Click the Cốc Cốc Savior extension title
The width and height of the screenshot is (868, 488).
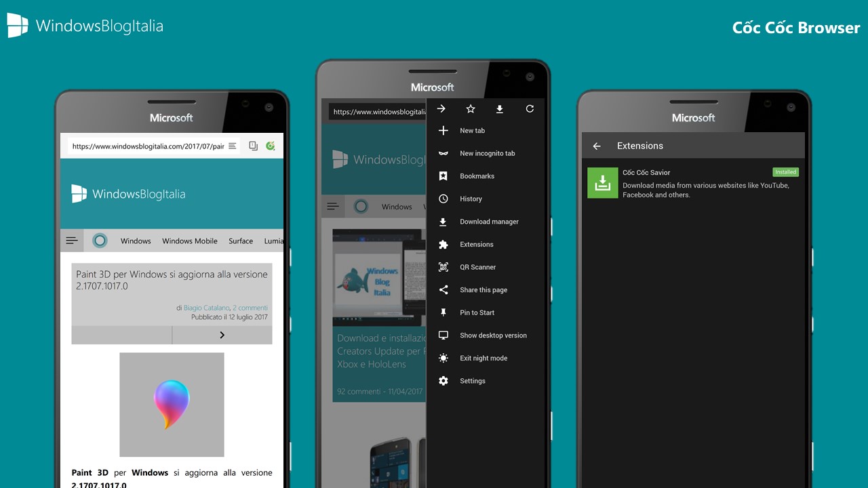[x=646, y=172]
